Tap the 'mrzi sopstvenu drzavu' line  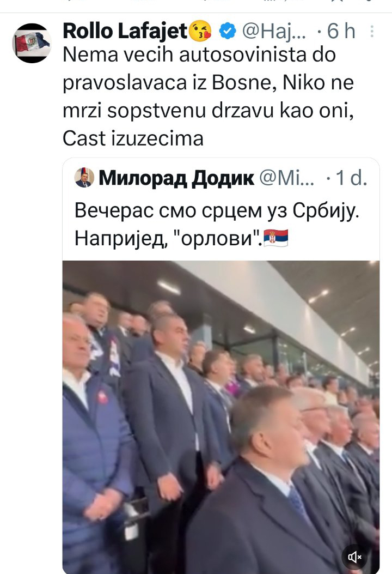[168, 111]
